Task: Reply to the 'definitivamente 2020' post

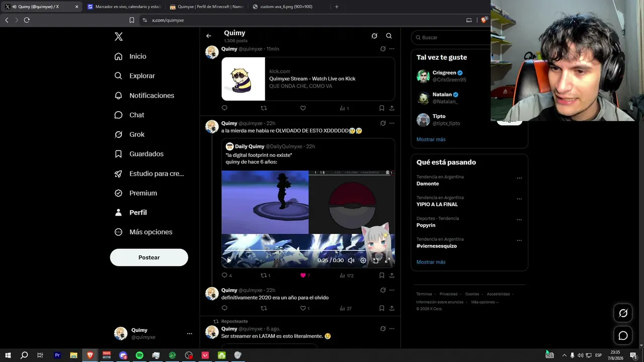Action: (x=224, y=308)
